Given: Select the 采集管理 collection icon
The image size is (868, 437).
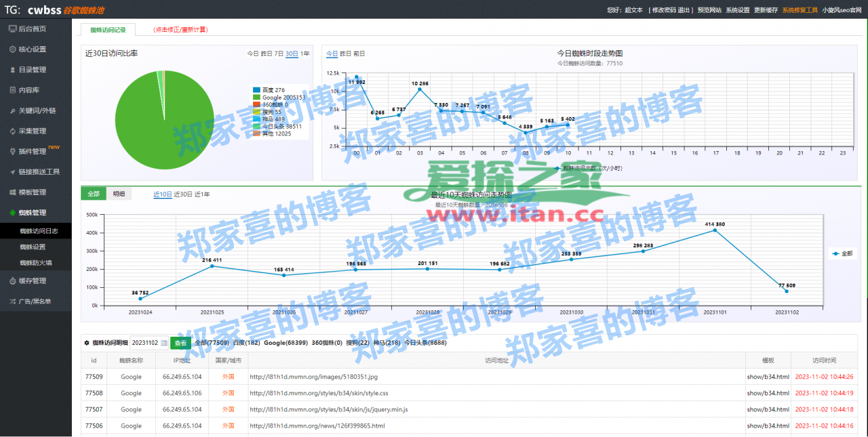Looking at the screenshot, I should [12, 130].
